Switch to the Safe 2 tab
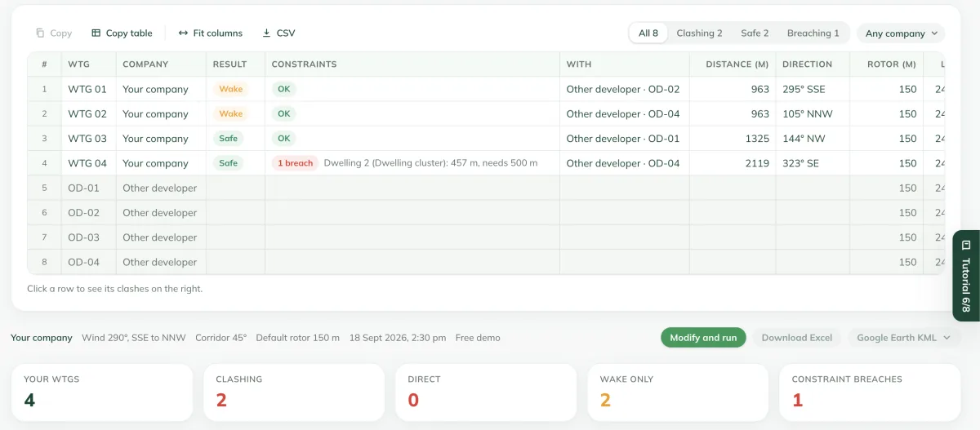 point(755,33)
